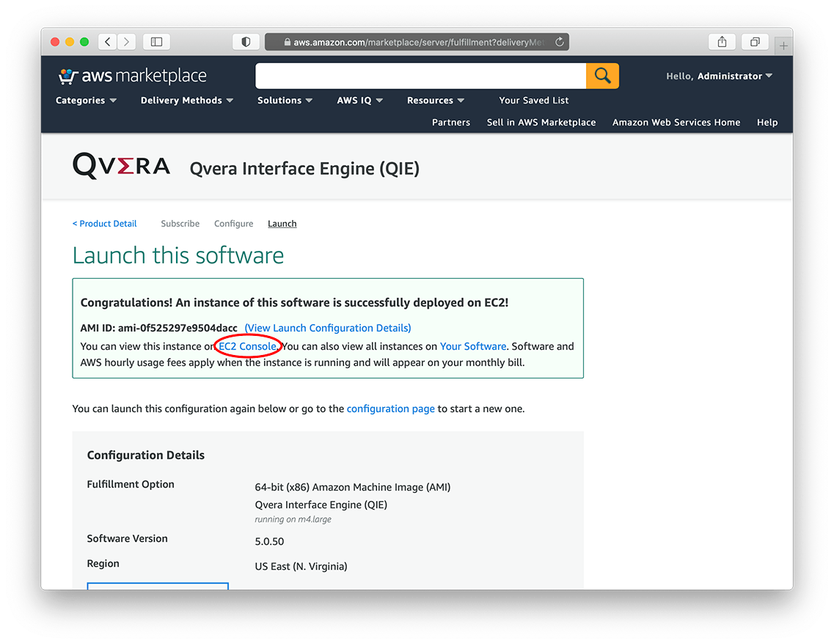Click the Software Version 5.0.50 value

(x=269, y=541)
